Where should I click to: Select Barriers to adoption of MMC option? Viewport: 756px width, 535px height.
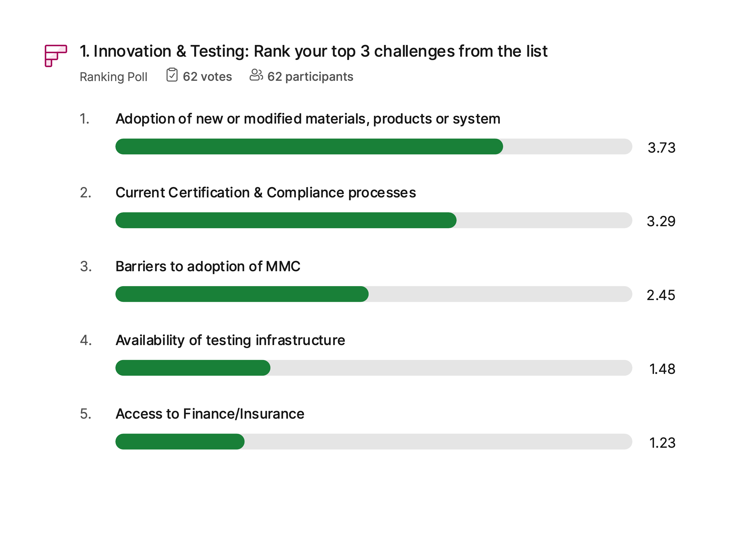tap(208, 267)
